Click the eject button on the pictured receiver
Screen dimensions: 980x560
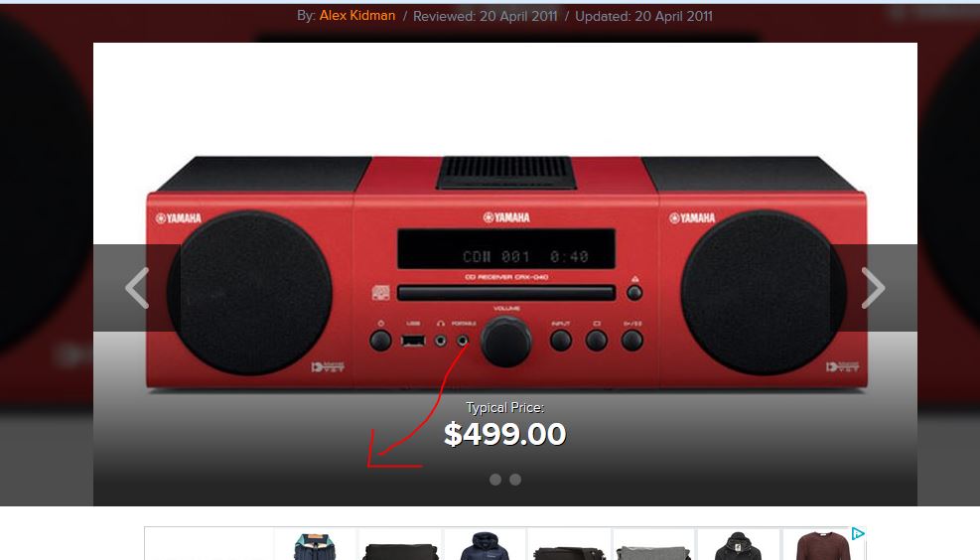[x=634, y=292]
